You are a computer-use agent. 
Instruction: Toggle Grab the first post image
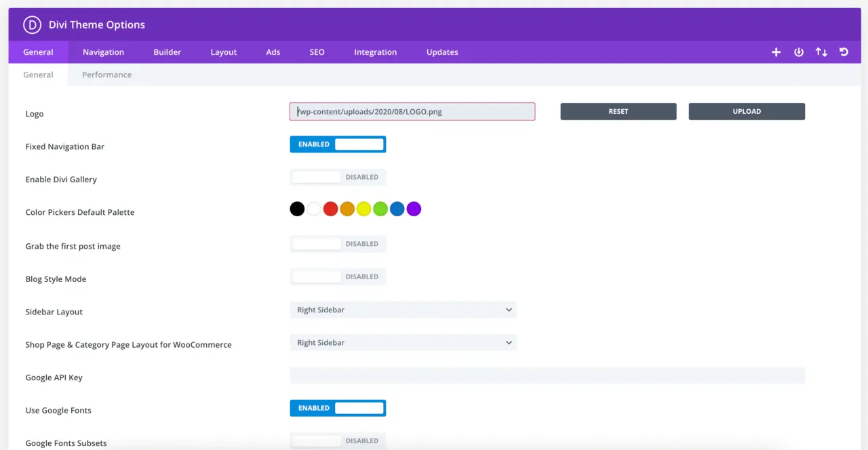tap(338, 244)
